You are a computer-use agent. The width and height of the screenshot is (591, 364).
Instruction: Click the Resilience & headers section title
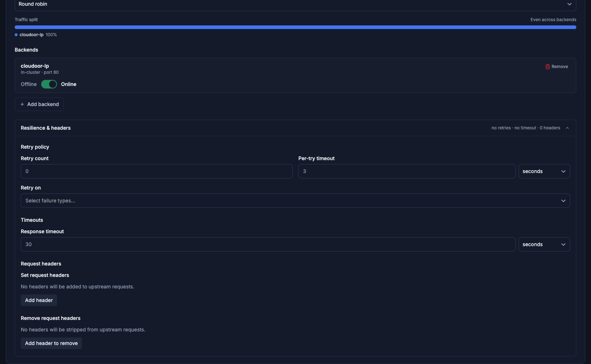pyautogui.click(x=45, y=128)
